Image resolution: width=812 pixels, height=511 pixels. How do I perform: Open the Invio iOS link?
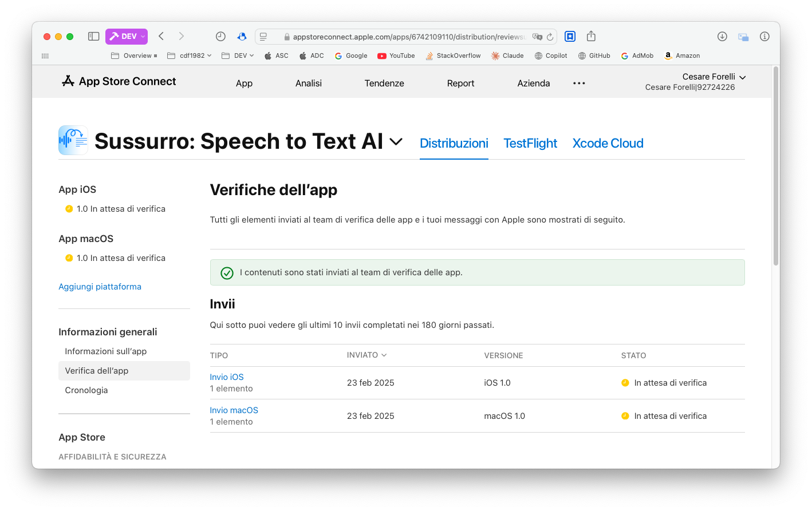coord(227,377)
